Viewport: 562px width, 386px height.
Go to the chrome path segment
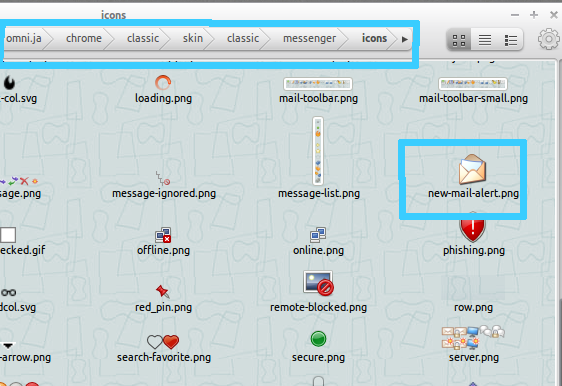(x=84, y=38)
